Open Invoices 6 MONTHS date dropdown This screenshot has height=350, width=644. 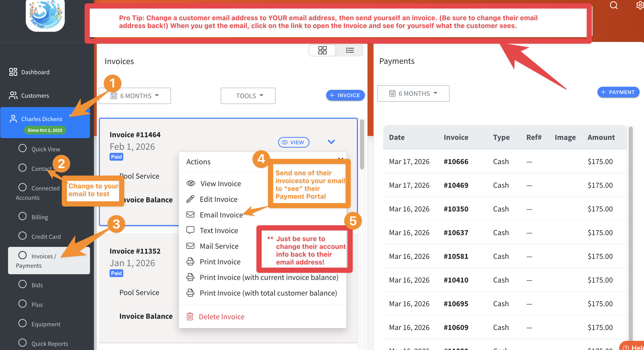(x=135, y=96)
